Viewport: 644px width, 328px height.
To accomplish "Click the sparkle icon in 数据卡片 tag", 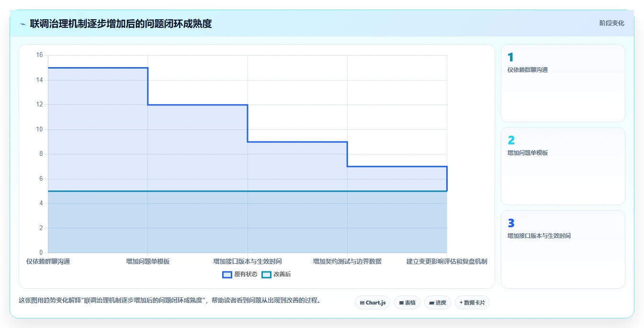I will (x=461, y=303).
